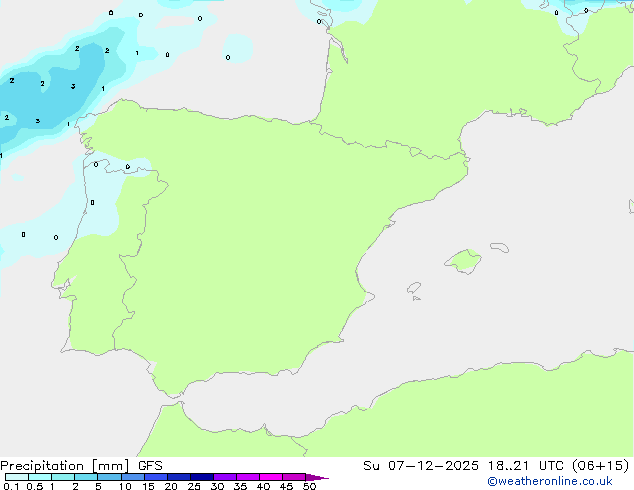The image size is (634, 490).
Task: Click the '35' legend tick label
Action: pyautogui.click(x=240, y=486)
